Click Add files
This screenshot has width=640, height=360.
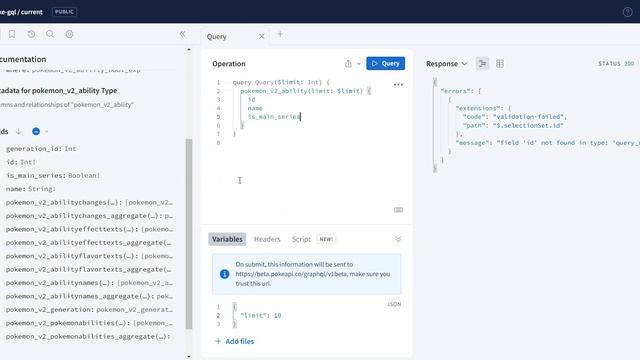point(235,341)
